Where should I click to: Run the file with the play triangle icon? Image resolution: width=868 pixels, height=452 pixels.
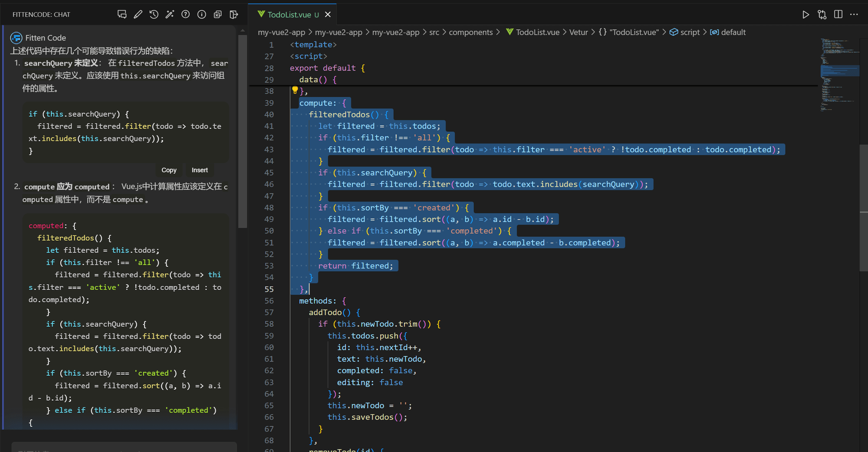806,14
